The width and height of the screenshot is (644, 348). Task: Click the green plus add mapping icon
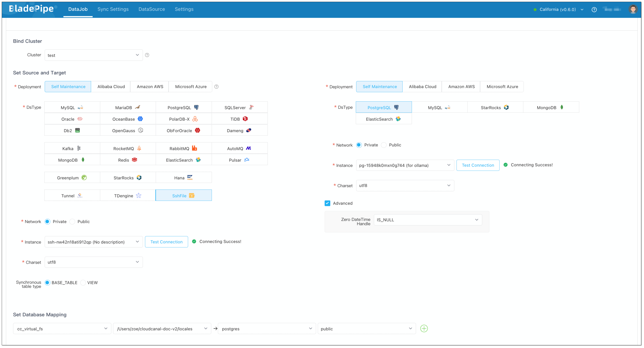click(x=424, y=328)
